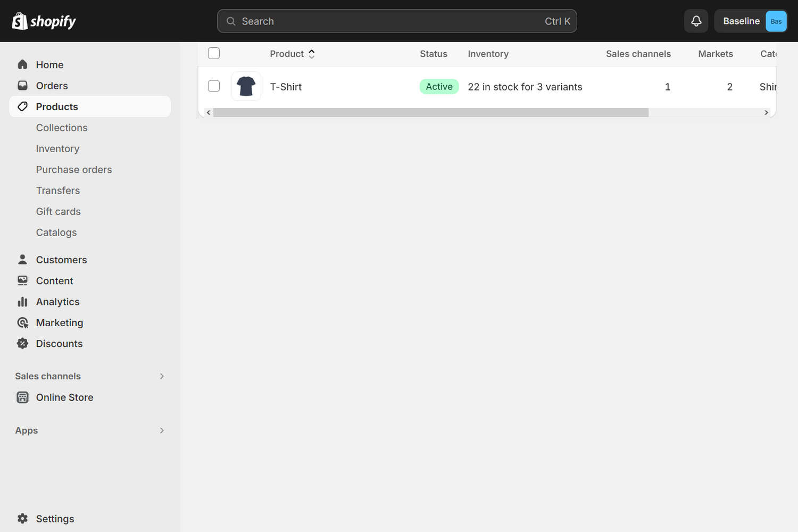Click the Customers person icon

pos(22,260)
